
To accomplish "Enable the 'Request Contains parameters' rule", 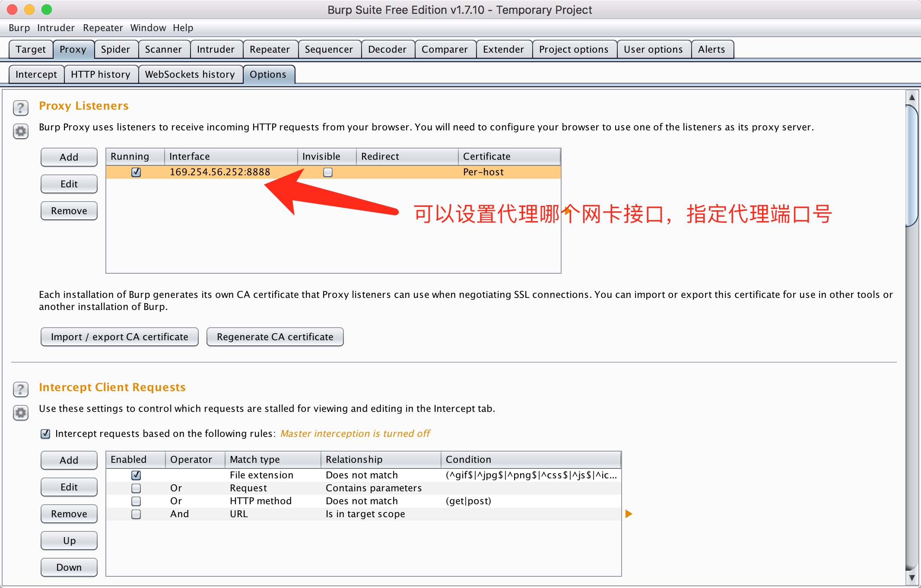I will (136, 488).
